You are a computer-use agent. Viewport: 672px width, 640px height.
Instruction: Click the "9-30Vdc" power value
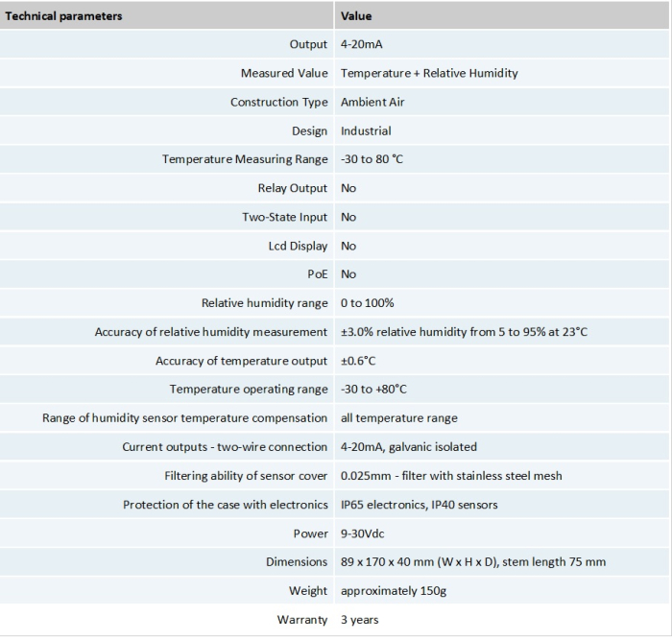362,533
